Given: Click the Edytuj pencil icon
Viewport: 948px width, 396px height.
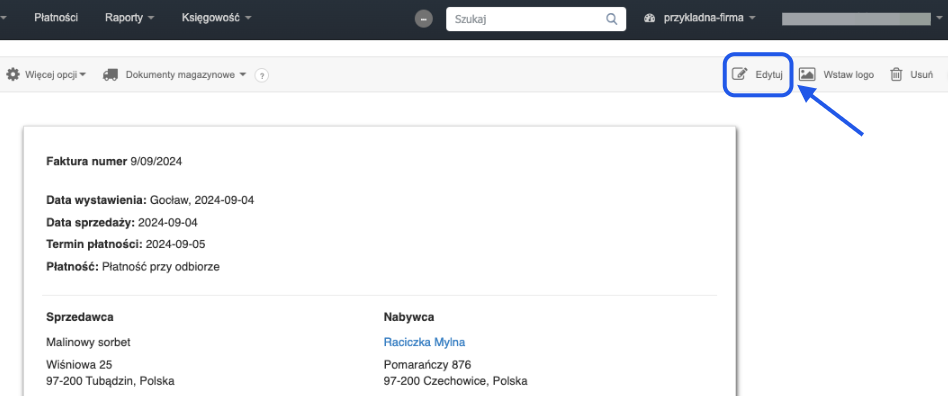Looking at the screenshot, I should pos(739,74).
